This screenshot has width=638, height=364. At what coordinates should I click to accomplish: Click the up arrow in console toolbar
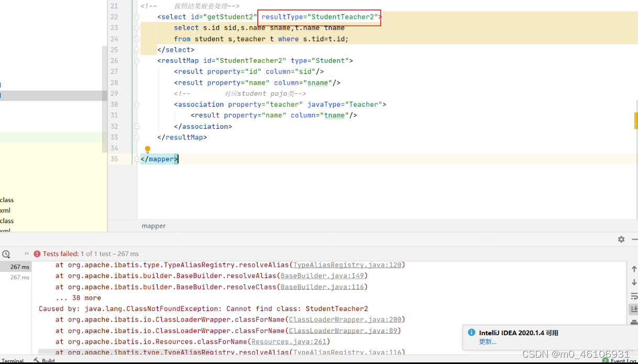634,269
